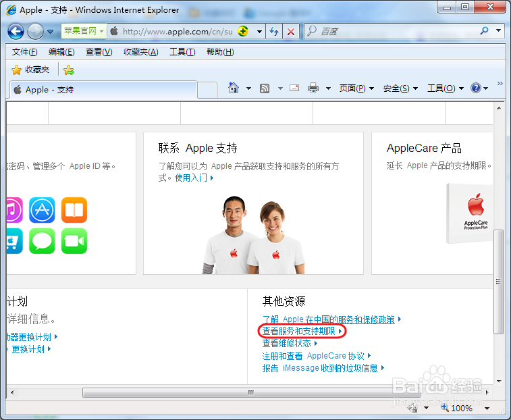The height and width of the screenshot is (420, 511).
Task: Click the iTunes music app icon
Action: click(14, 210)
